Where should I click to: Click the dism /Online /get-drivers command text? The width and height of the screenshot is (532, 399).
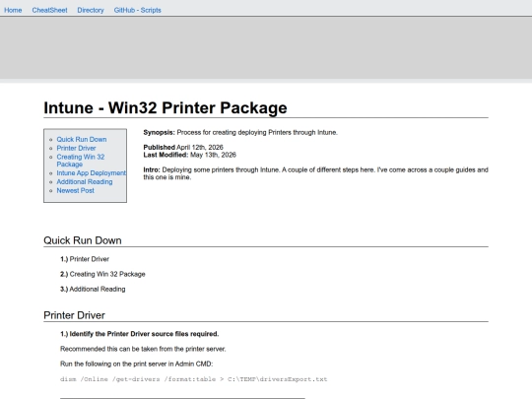(193, 379)
